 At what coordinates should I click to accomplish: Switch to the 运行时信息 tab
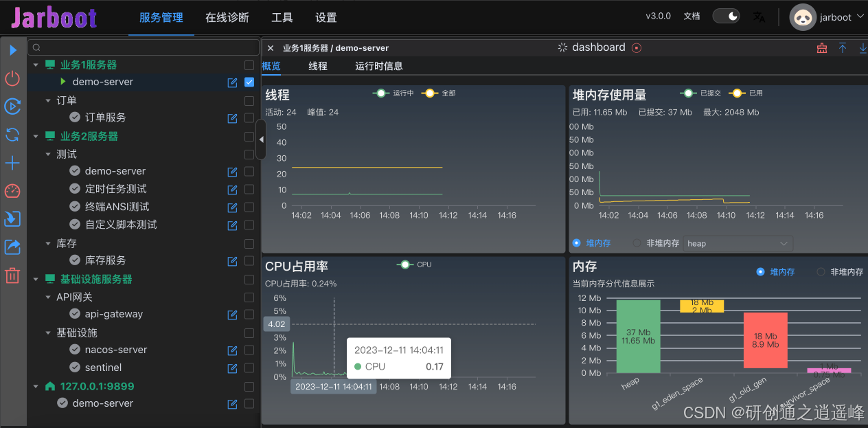point(379,66)
